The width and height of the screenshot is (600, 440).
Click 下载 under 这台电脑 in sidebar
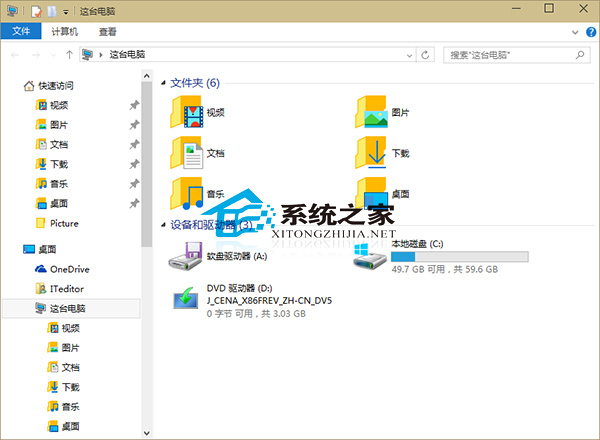pyautogui.click(x=64, y=387)
